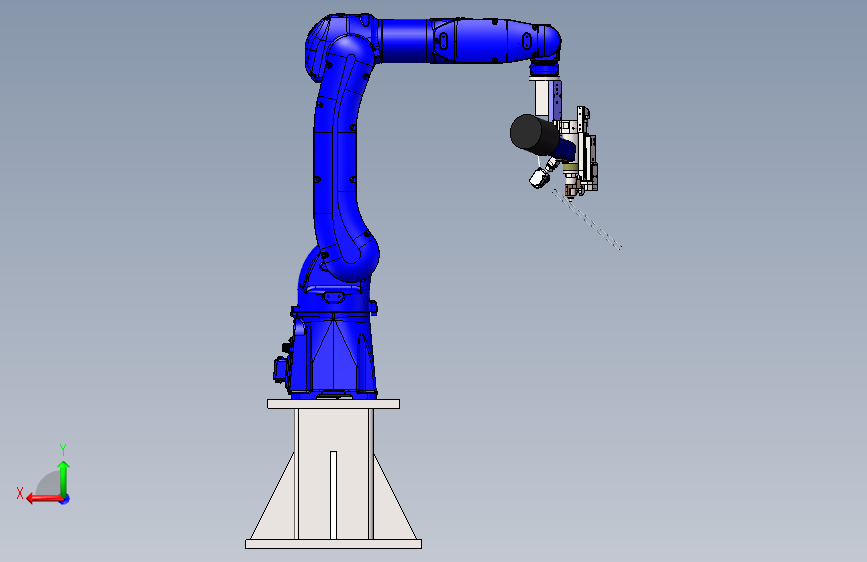This screenshot has width=867, height=562.
Task: Click the blue Z axis dot at the triad origin
Action: (x=65, y=499)
